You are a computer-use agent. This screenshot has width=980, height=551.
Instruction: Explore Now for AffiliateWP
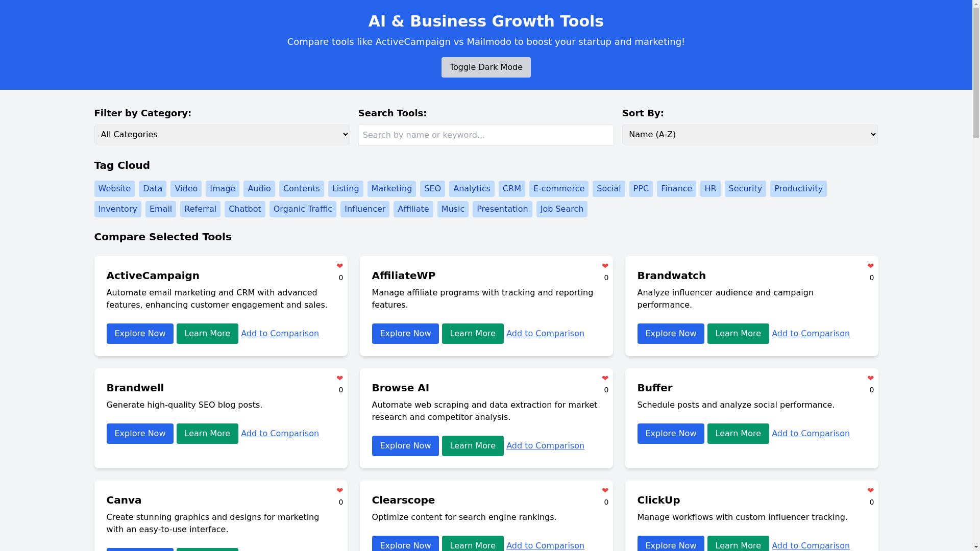[x=405, y=334]
